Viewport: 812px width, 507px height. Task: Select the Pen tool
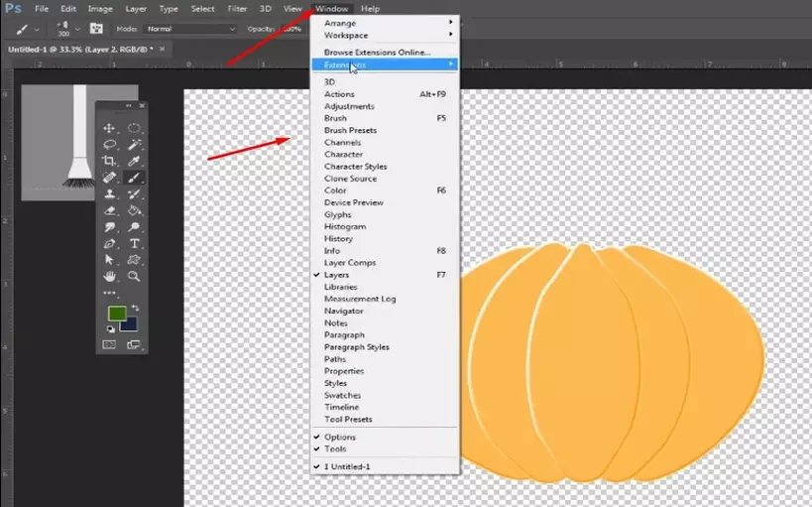point(109,244)
